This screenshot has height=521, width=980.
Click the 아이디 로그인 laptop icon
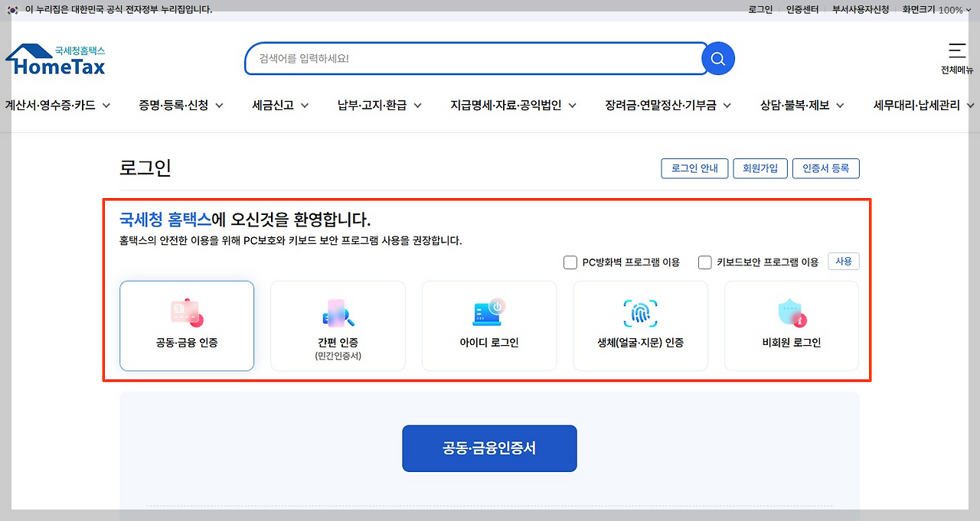pyautogui.click(x=488, y=312)
